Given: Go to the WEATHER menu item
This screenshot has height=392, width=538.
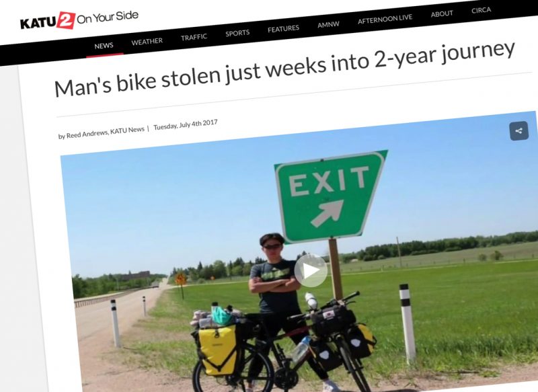Looking at the screenshot, I should coord(147,42).
